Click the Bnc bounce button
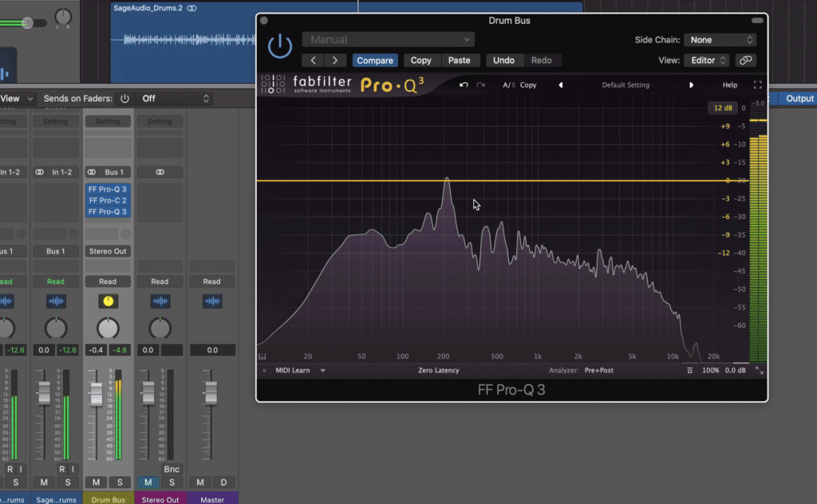 172,469
